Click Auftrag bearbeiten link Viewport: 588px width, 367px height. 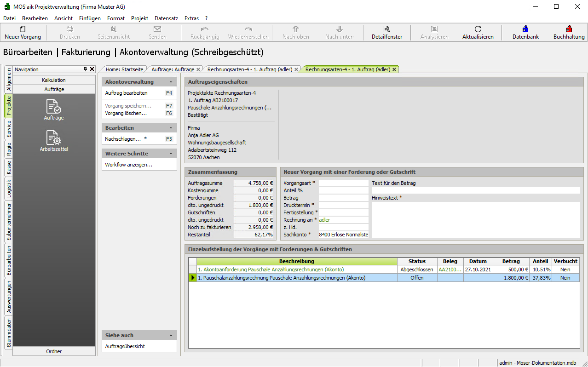pos(126,93)
